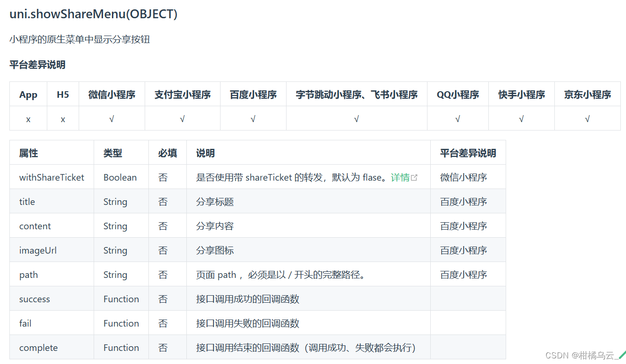
Task: Click the 必填 header cell
Action: click(168, 153)
